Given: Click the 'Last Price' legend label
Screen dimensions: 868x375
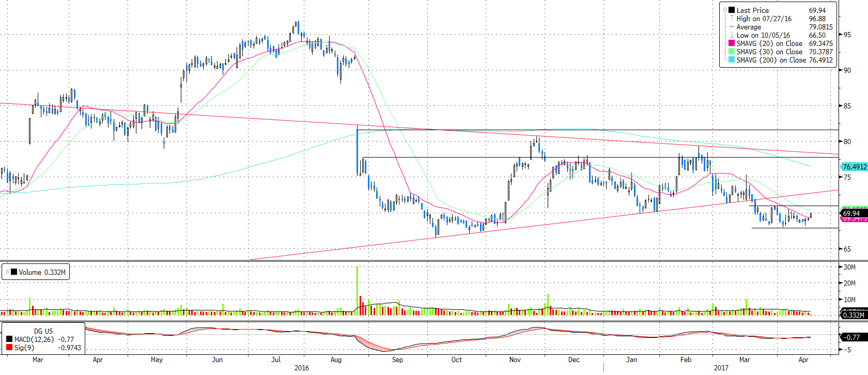Looking at the screenshot, I should (753, 10).
